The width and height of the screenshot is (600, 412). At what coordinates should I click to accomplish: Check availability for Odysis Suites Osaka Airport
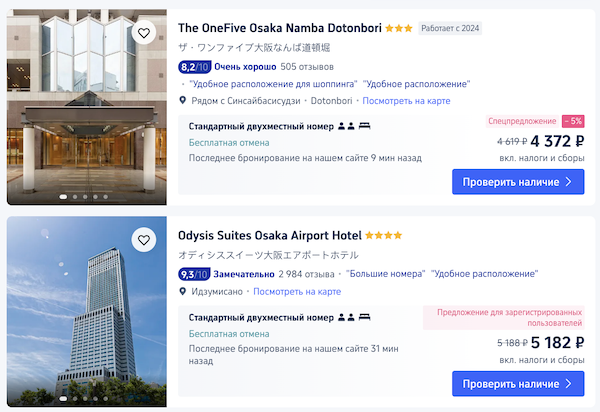pyautogui.click(x=518, y=384)
